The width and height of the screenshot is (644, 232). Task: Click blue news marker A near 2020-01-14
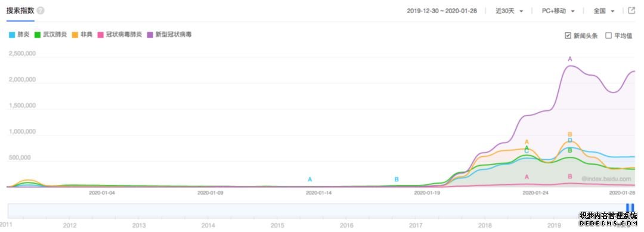pyautogui.click(x=309, y=180)
